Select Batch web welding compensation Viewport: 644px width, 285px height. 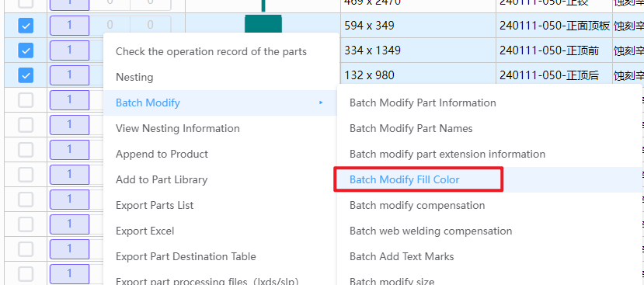[x=430, y=231]
